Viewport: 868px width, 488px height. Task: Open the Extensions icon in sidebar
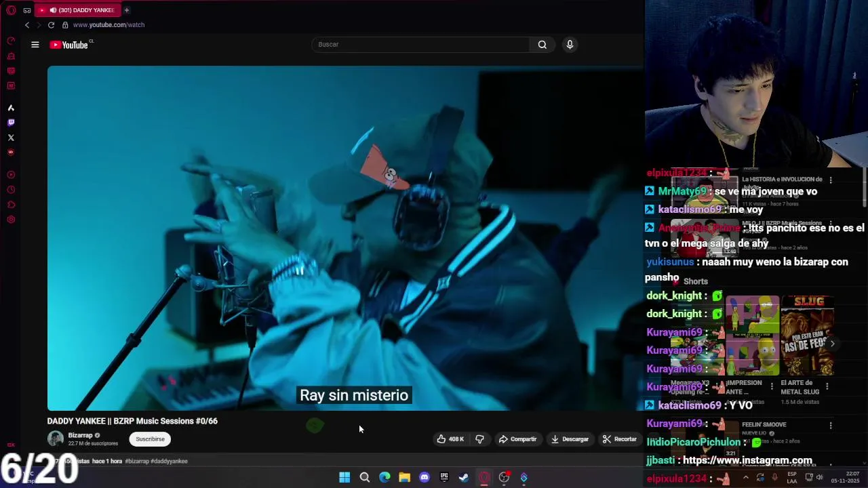[x=11, y=205]
